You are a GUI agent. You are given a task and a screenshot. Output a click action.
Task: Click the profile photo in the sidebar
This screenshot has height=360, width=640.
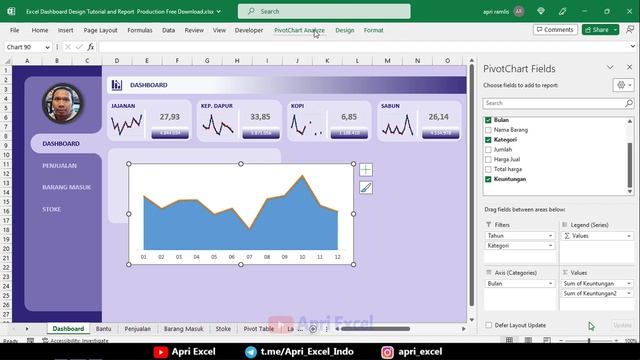62,103
